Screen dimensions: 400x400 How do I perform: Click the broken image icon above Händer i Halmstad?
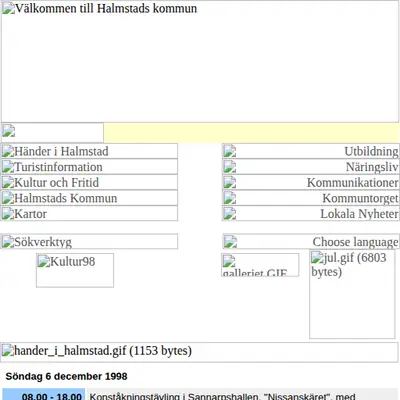click(x=52, y=132)
